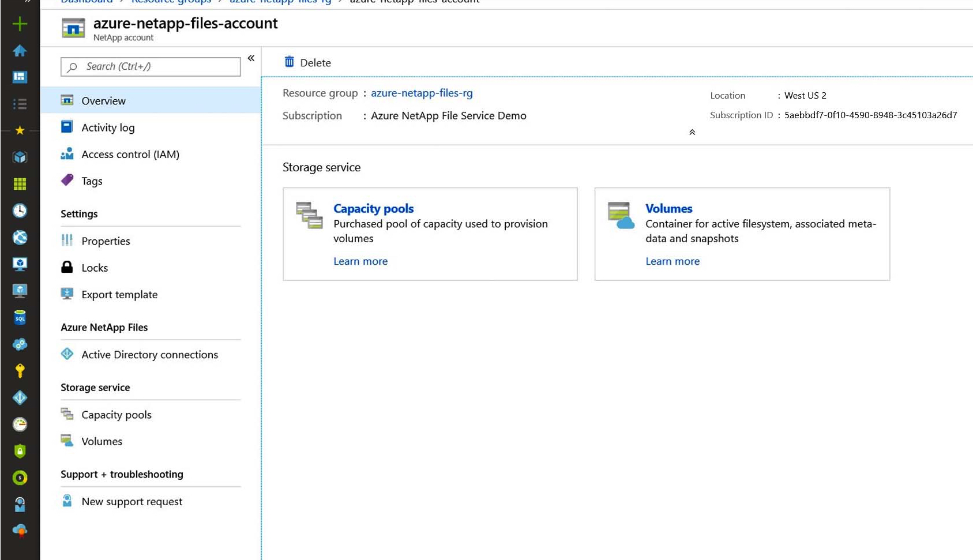Viewport: 973px width, 560px height.
Task: Click the Volumes card cloud icon
Action: (621, 215)
